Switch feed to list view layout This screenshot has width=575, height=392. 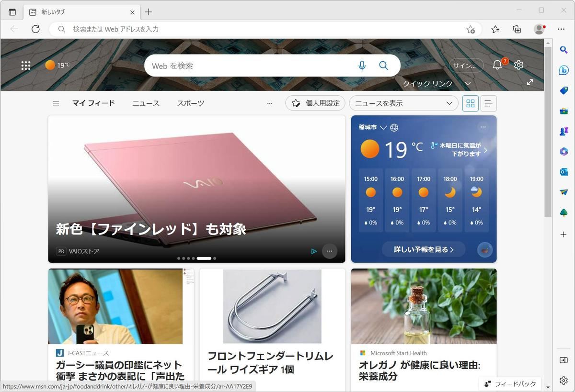pyautogui.click(x=488, y=103)
